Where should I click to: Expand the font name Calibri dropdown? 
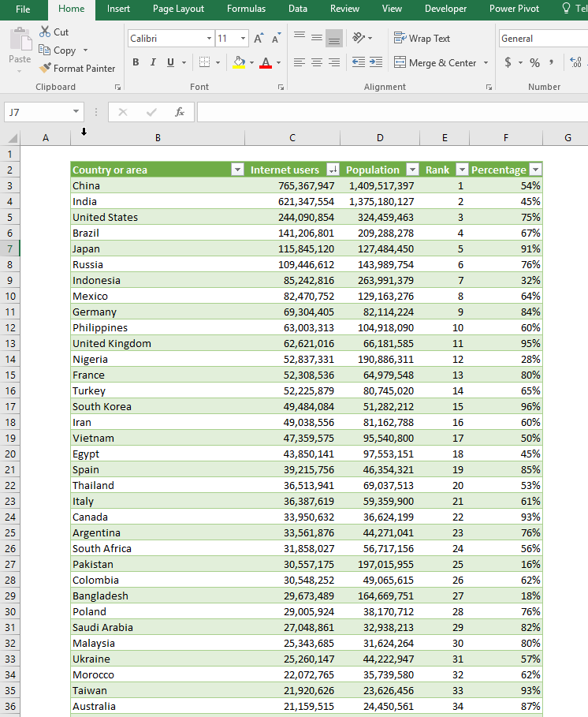pos(209,38)
